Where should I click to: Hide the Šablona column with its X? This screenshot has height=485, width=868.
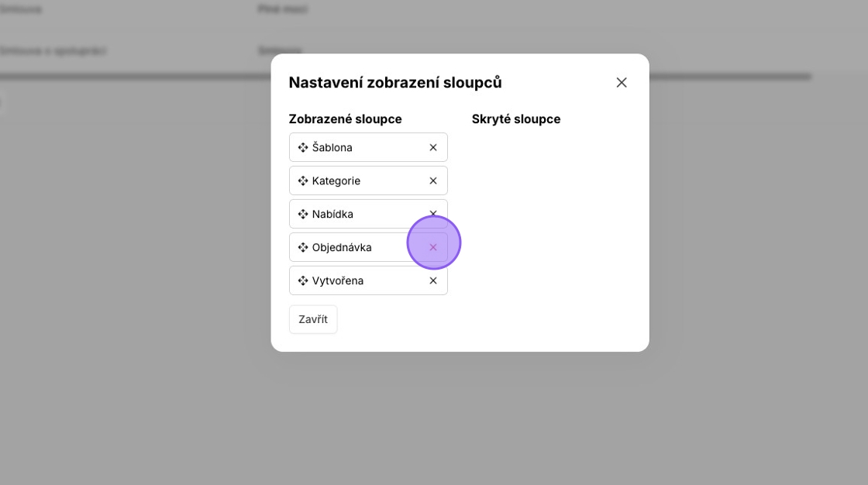[x=433, y=147]
